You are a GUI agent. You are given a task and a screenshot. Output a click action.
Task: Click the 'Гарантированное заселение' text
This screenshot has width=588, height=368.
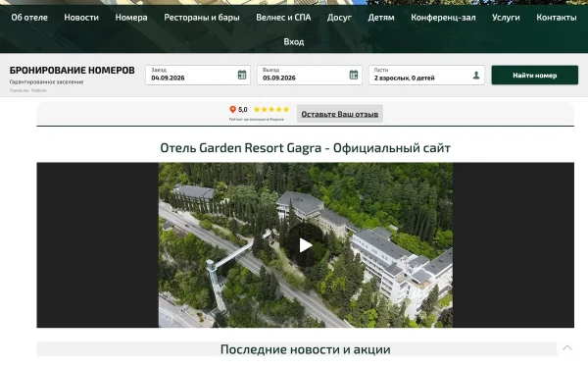(46, 81)
